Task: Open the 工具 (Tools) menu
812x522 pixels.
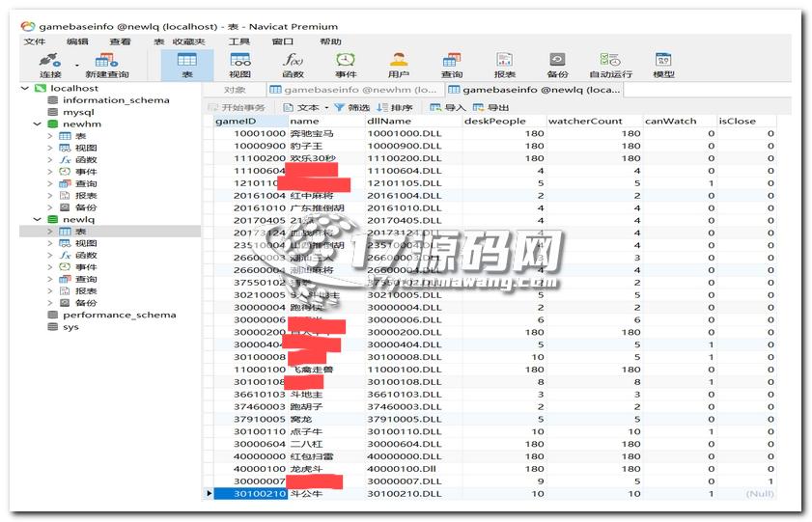Action: [238, 41]
